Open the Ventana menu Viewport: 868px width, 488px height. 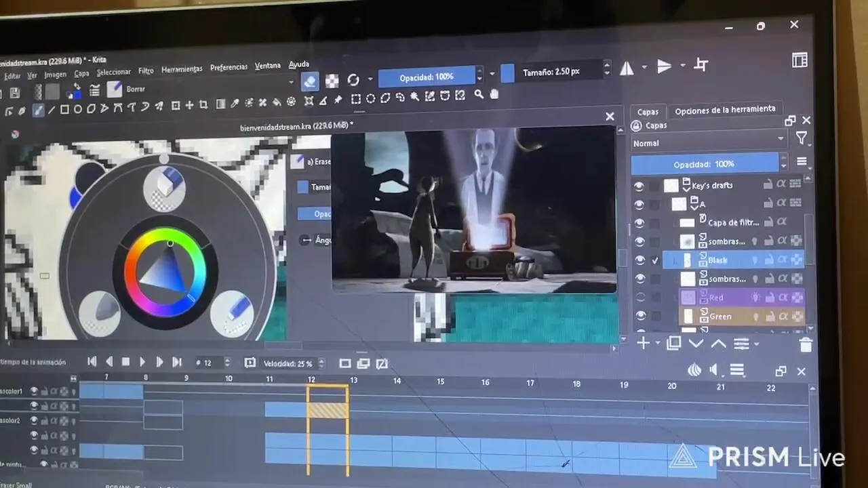[268, 66]
